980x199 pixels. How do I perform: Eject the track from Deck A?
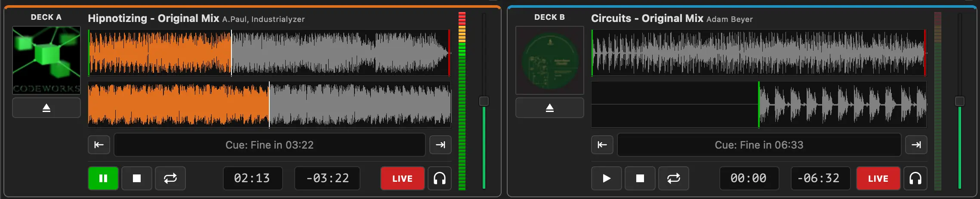click(x=46, y=108)
